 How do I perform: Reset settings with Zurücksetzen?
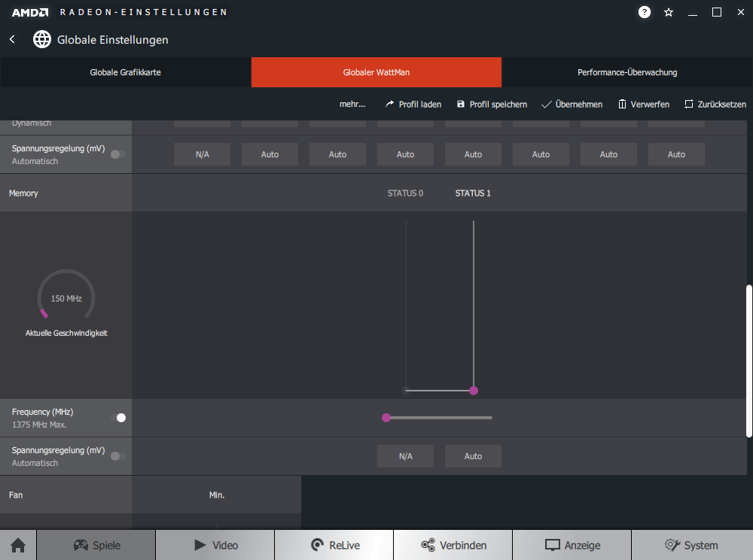715,104
